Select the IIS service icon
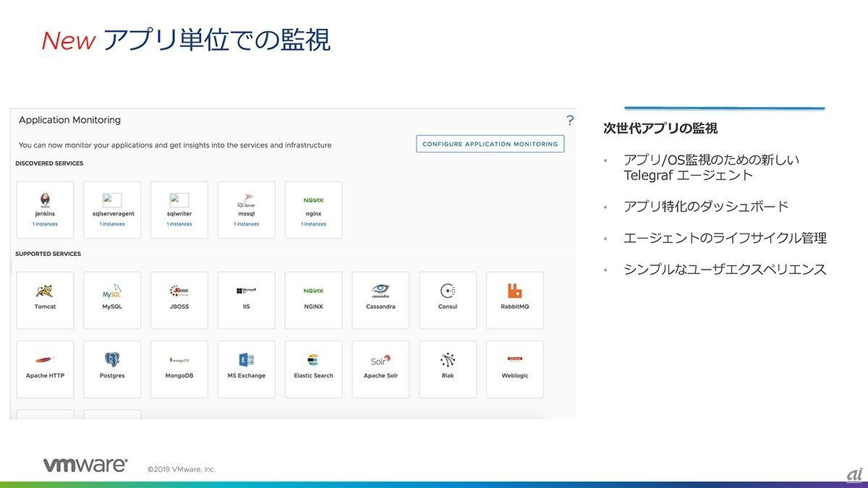 247,291
